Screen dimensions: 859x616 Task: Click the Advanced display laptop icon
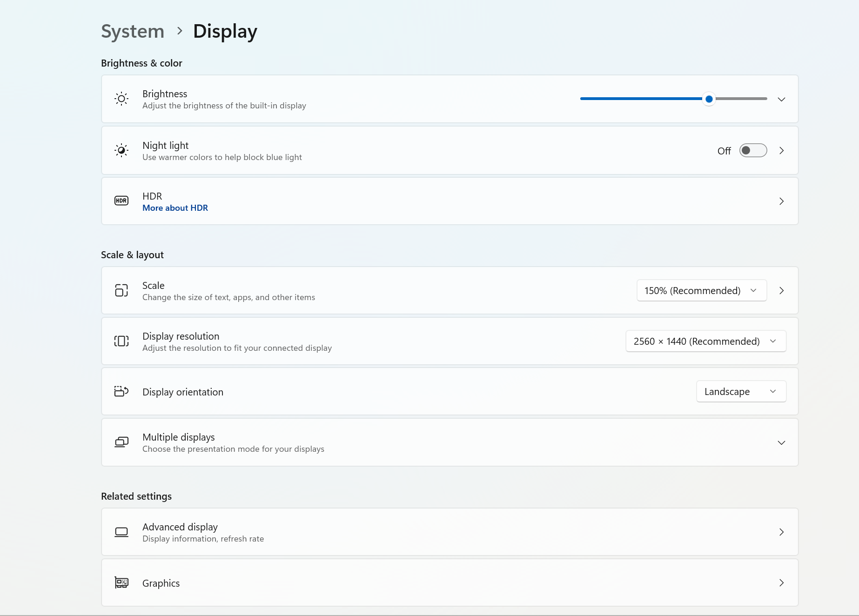[x=121, y=532]
